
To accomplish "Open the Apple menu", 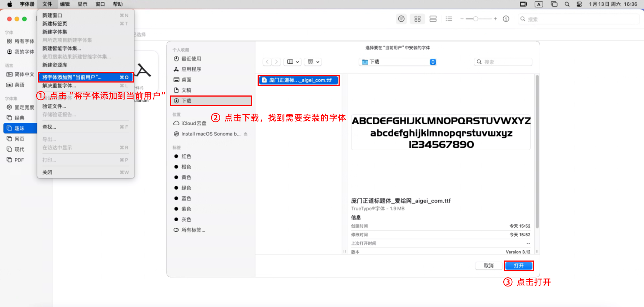I will click(x=10, y=4).
